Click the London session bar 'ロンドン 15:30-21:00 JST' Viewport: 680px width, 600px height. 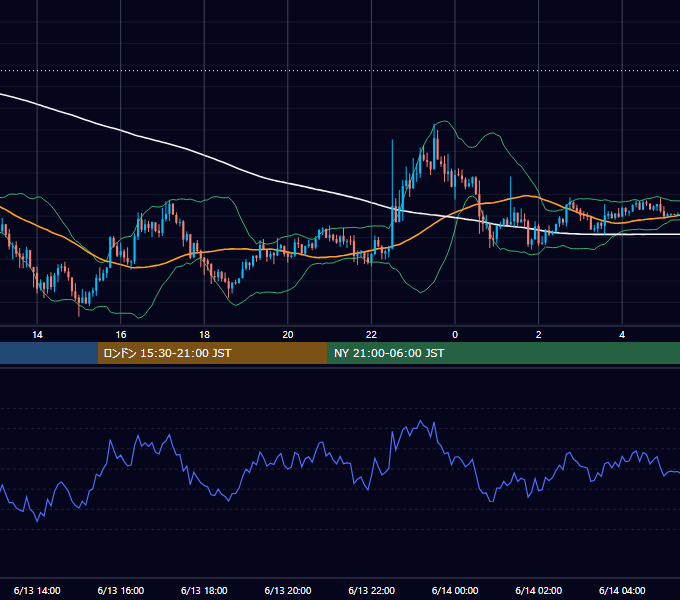(x=212, y=353)
